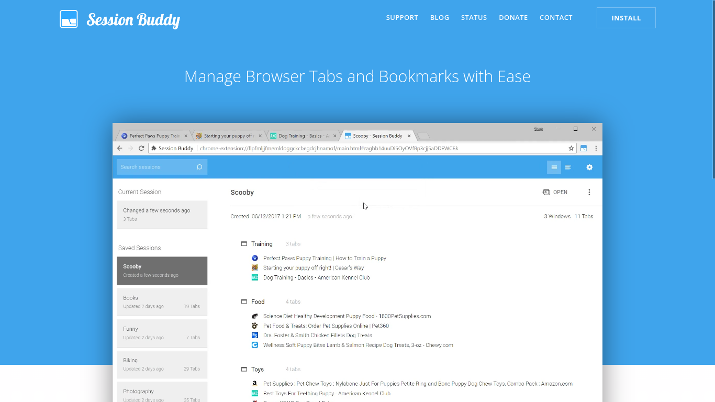The image size is (715, 402).
Task: Close the Perfect Paws browser tab
Action: [x=186, y=136]
